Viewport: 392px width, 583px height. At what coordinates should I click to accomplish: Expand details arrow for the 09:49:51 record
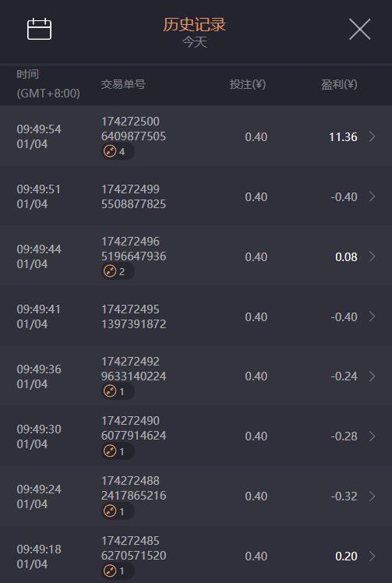click(x=372, y=196)
